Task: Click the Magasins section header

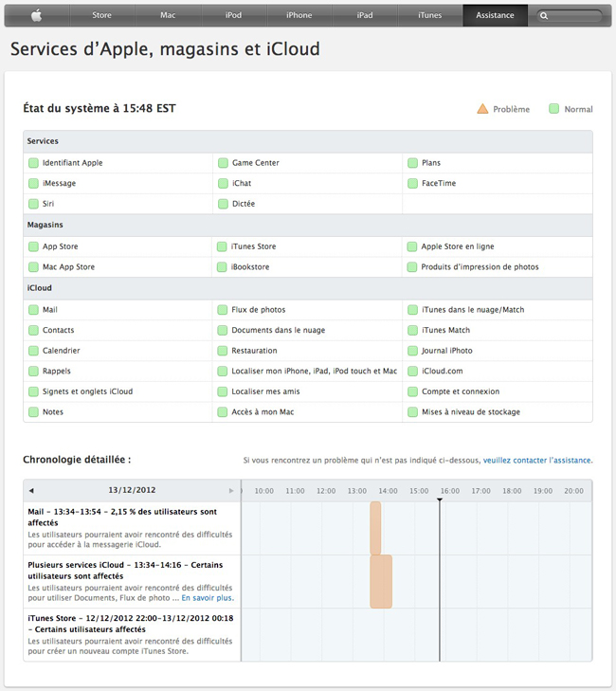Action: [308, 225]
